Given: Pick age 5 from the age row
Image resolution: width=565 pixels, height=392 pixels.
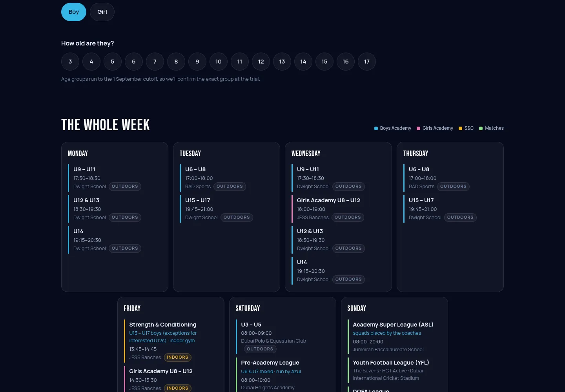Looking at the screenshot, I should [113, 62].
